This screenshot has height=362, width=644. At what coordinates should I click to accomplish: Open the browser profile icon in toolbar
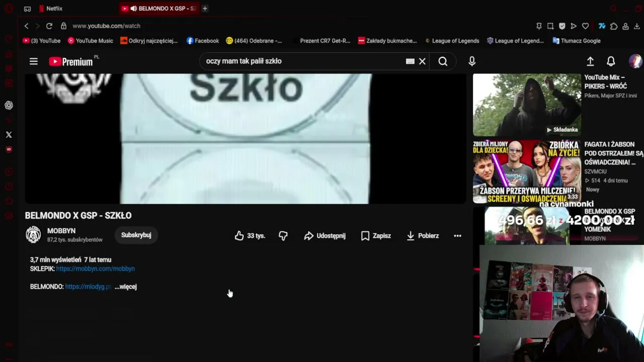[625, 26]
